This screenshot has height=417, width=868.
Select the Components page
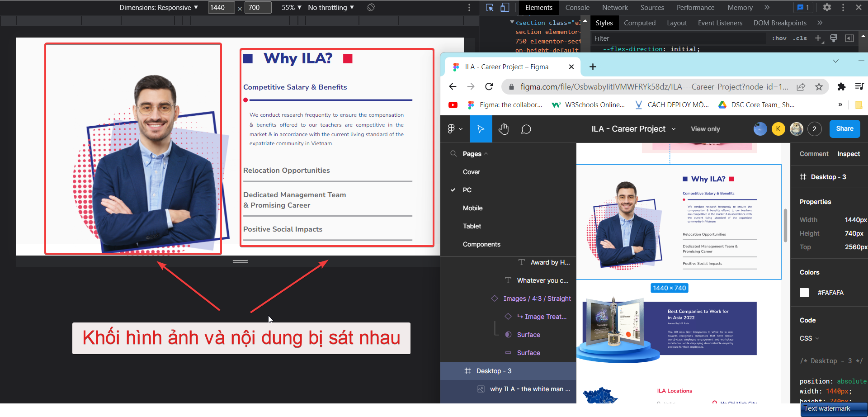tap(481, 244)
